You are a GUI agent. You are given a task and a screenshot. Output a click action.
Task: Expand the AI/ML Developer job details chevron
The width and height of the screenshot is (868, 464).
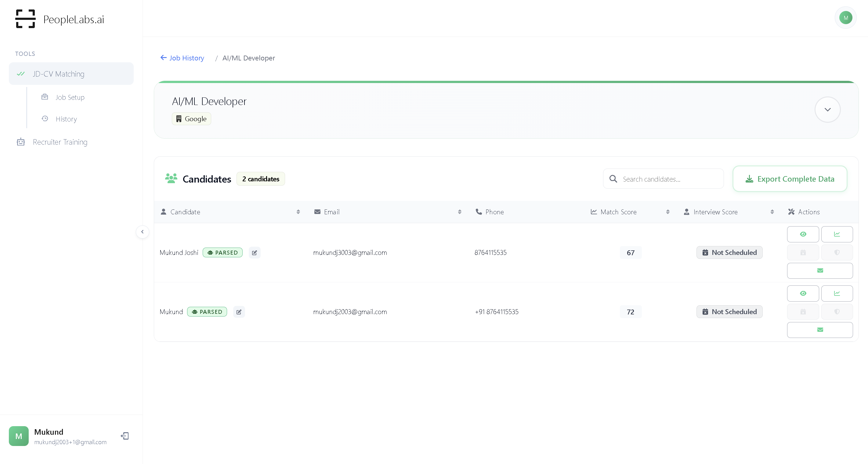coord(827,110)
